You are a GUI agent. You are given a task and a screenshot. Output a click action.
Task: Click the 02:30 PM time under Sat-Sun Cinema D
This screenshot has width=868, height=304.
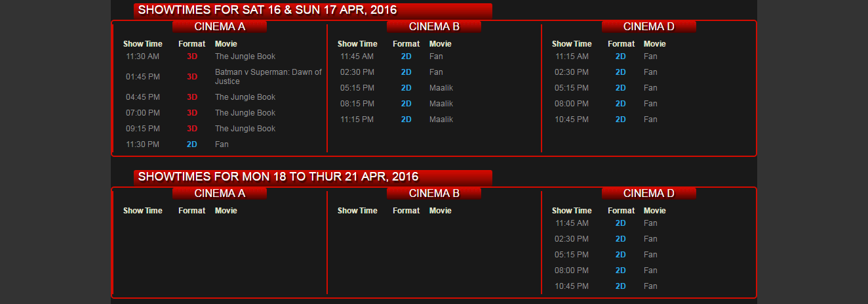coord(572,72)
